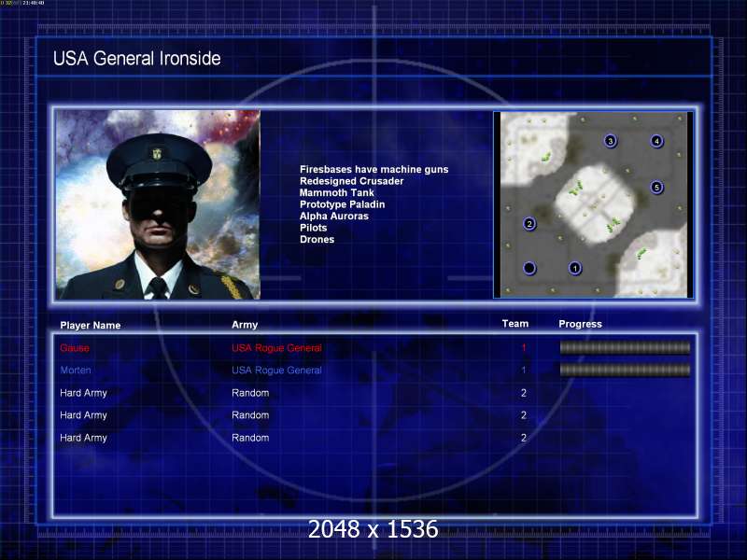This screenshot has width=747, height=560.
Task: Click start position 2 on the minimap
Action: tap(529, 224)
